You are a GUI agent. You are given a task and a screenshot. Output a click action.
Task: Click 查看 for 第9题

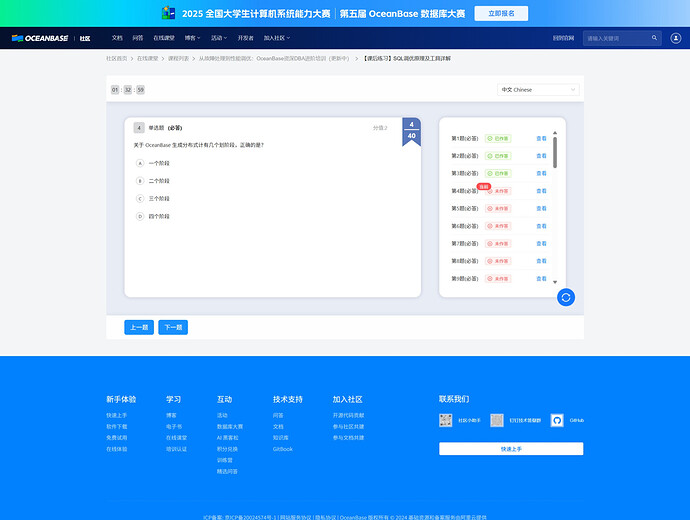click(x=541, y=278)
